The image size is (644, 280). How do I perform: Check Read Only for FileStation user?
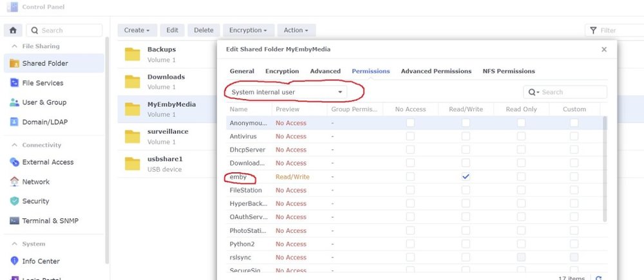(521, 190)
